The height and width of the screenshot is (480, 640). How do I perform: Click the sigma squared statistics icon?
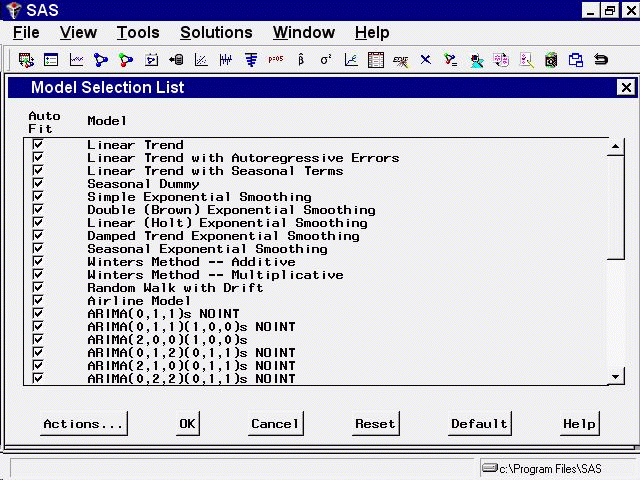(326, 60)
